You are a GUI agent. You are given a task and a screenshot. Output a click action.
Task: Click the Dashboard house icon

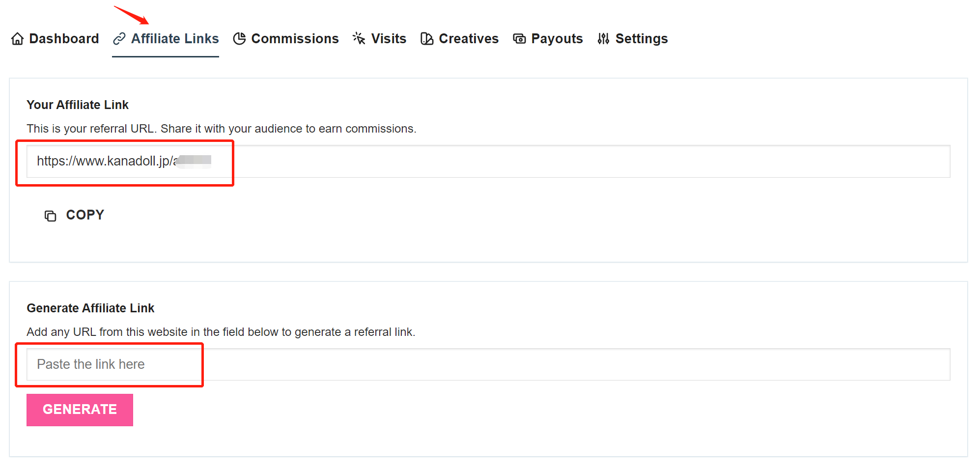[x=17, y=39]
